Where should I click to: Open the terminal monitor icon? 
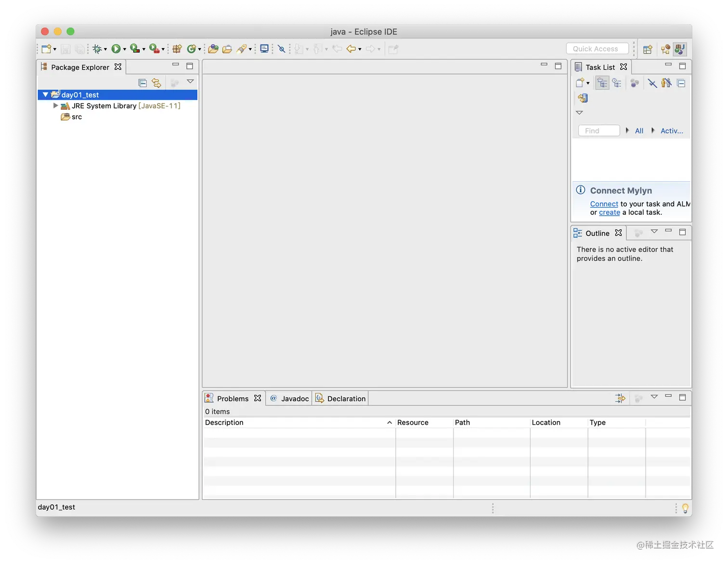[264, 49]
